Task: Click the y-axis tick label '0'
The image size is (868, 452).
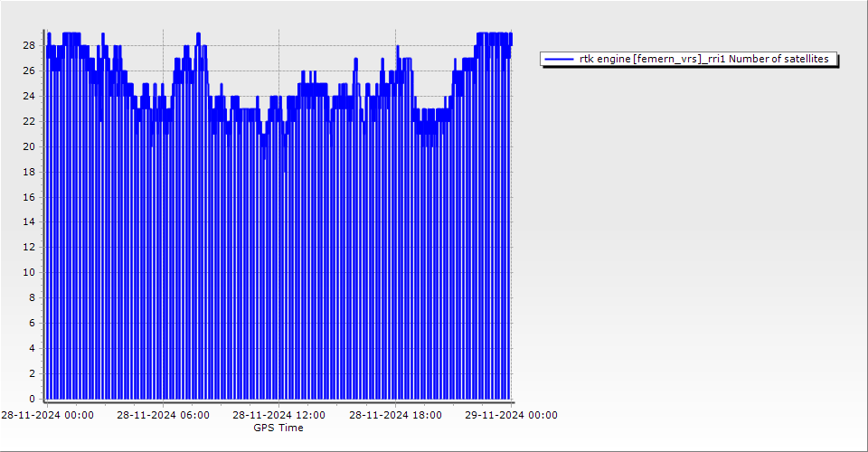Action: point(32,399)
